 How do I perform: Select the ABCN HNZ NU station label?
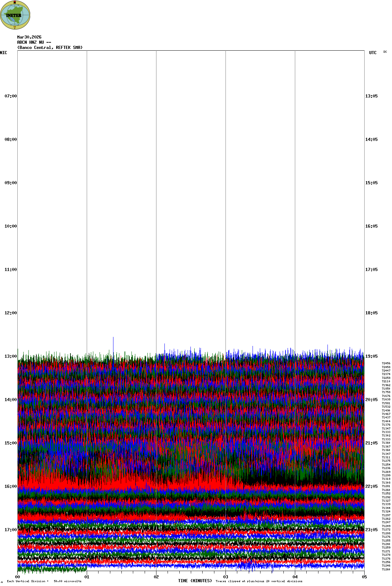point(34,42)
